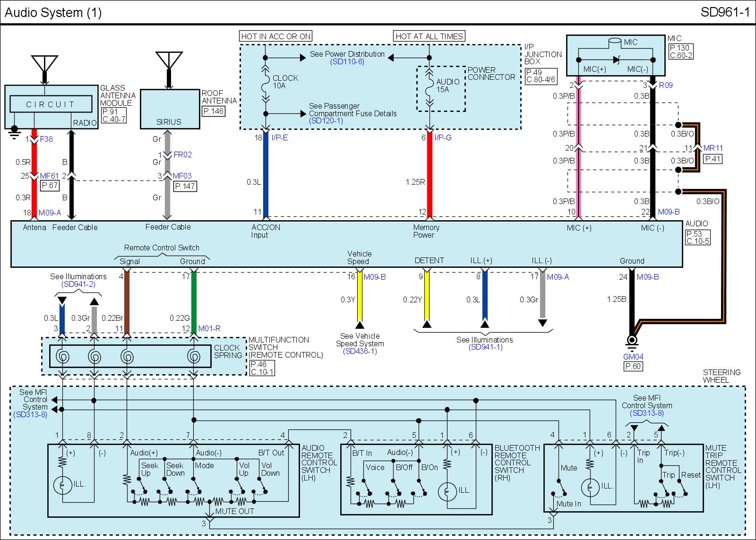Screen dimensions: 756x540
Task: Click the F38 connector label
Action: pos(46,140)
